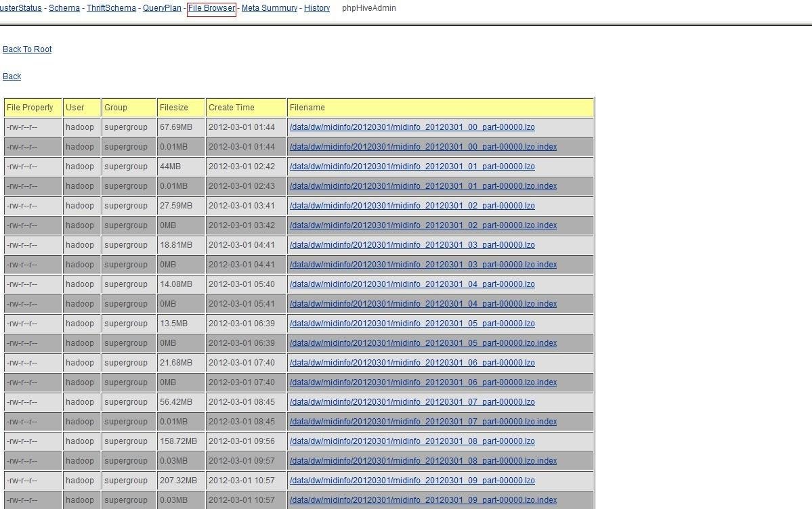View the History section
The height and width of the screenshot is (509, 812).
318,8
